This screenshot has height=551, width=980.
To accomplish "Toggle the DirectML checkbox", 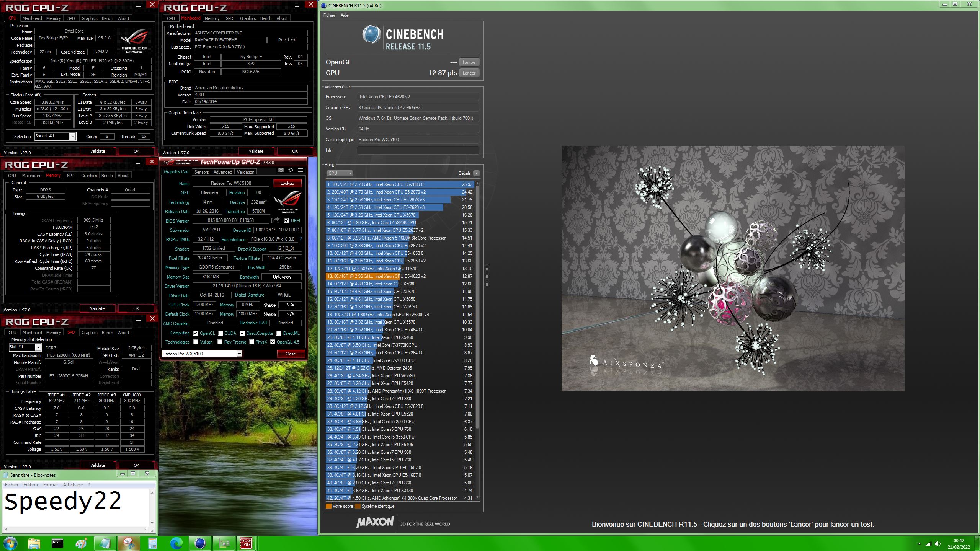I will pyautogui.click(x=279, y=333).
